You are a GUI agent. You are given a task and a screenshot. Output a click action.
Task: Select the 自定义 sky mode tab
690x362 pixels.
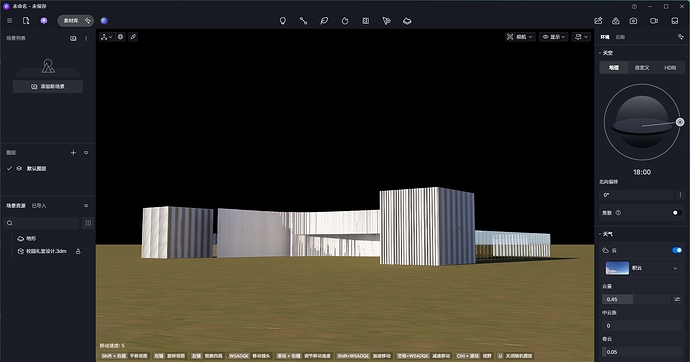click(x=642, y=68)
